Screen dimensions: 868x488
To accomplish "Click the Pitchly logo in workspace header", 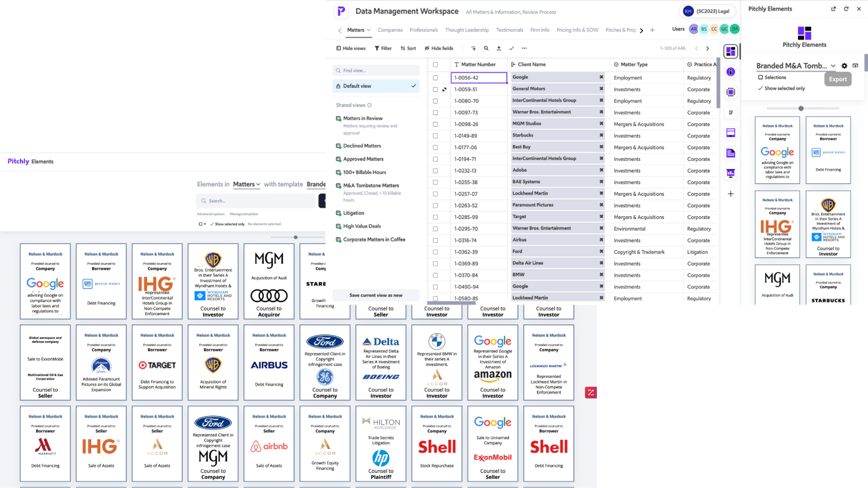I will coord(341,11).
